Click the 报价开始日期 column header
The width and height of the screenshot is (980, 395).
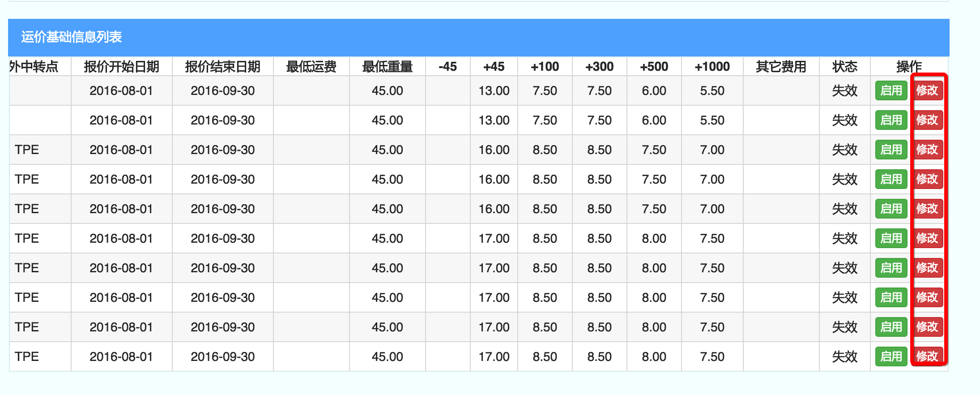click(x=121, y=67)
